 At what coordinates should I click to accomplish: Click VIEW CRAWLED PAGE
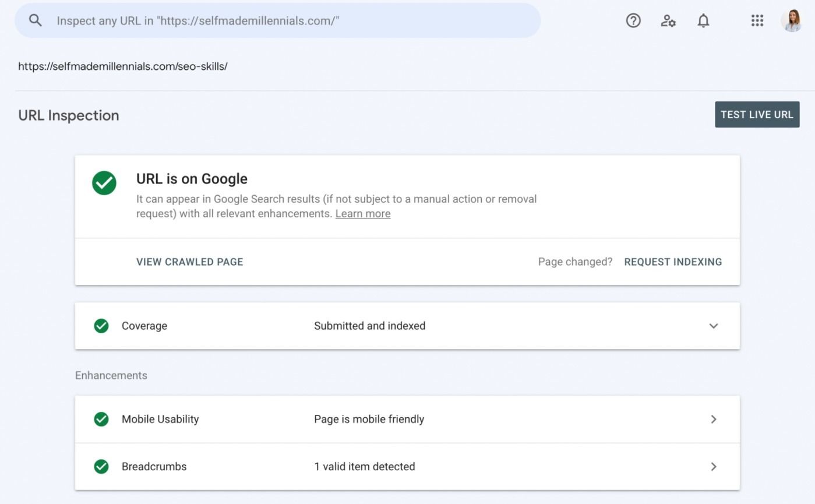click(189, 262)
